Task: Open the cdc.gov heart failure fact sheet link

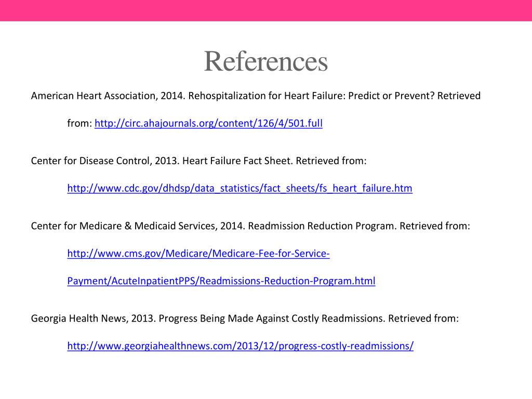Action: (x=240, y=188)
